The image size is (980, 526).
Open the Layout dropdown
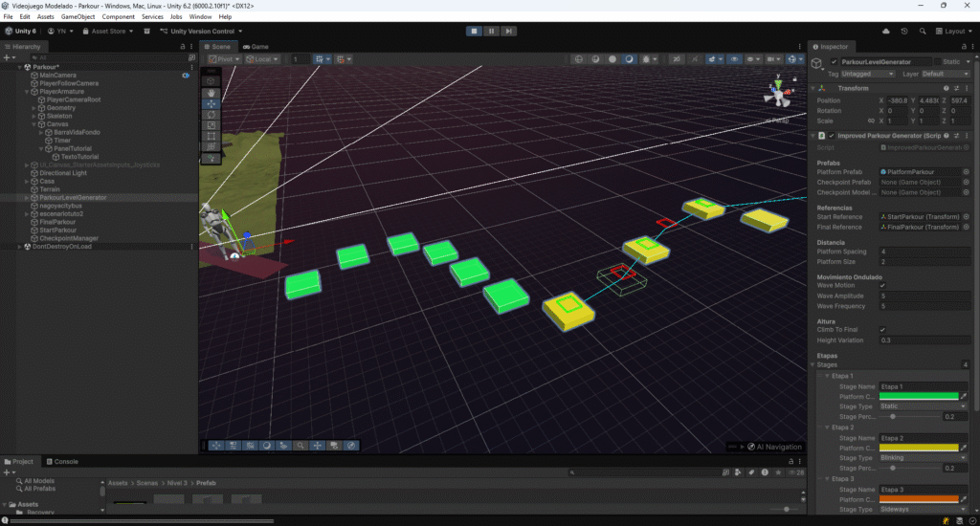[x=953, y=31]
